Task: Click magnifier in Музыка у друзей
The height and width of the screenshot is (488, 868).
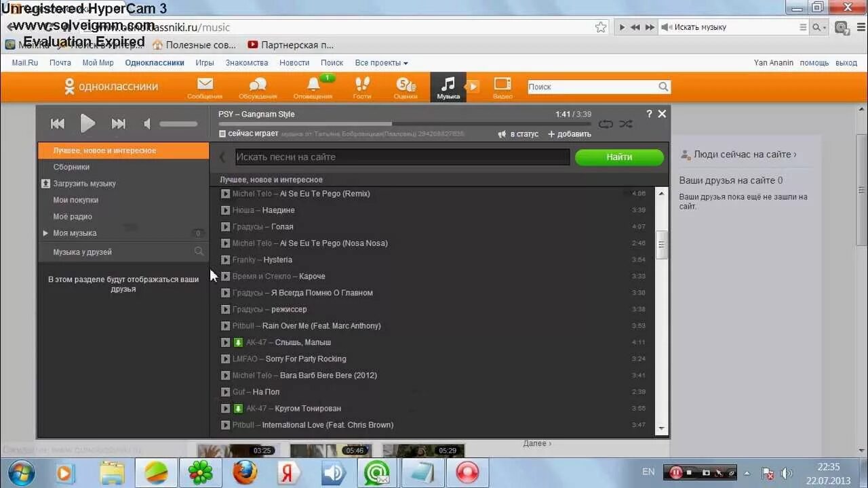Action: click(199, 251)
